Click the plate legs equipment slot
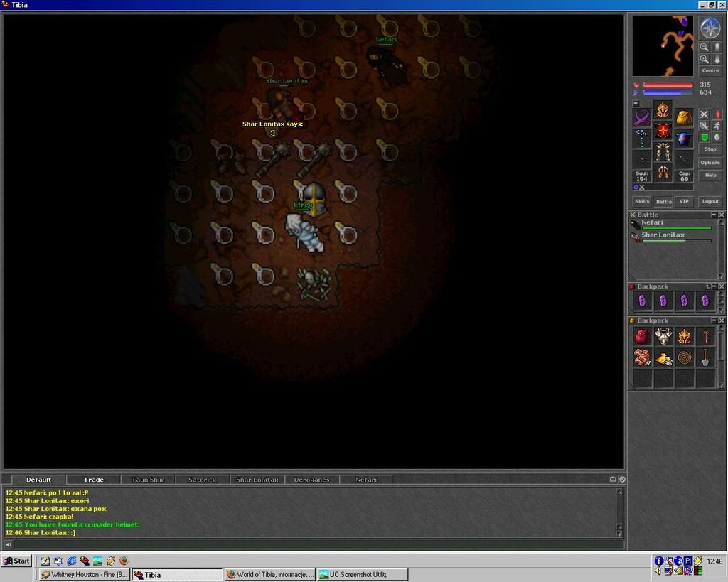 tap(663, 152)
